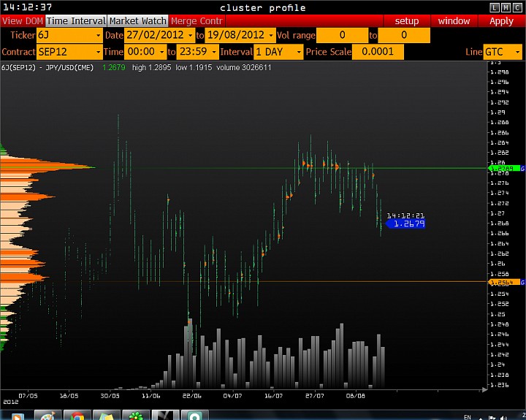Open Chrome from the Windows taskbar
Image resolution: width=526 pixels, height=420 pixels.
[77, 416]
